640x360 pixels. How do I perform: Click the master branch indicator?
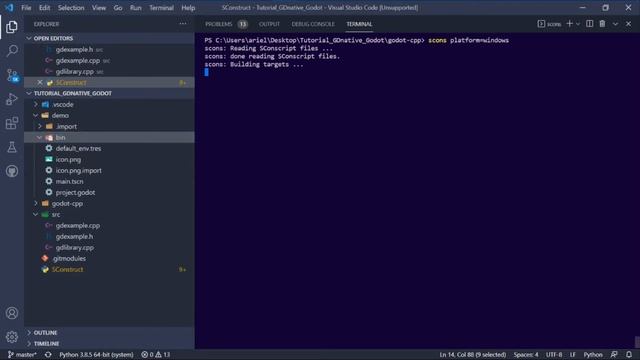(x=22, y=354)
